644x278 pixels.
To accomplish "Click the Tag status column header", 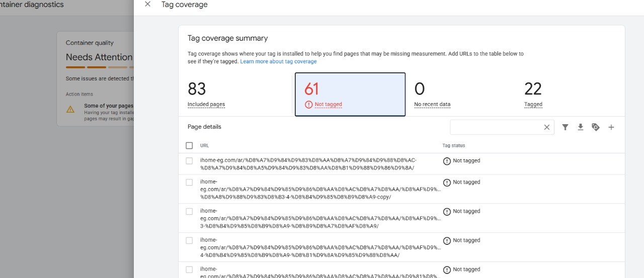I will click(453, 145).
